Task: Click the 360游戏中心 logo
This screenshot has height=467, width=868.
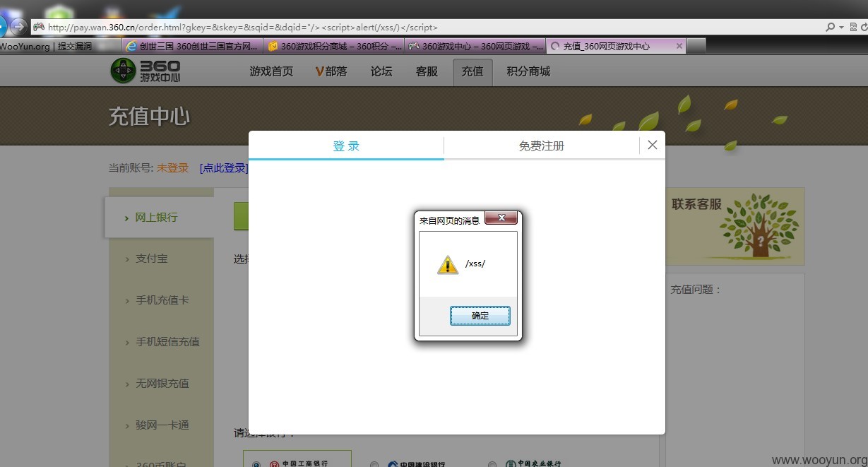Action: (x=145, y=71)
